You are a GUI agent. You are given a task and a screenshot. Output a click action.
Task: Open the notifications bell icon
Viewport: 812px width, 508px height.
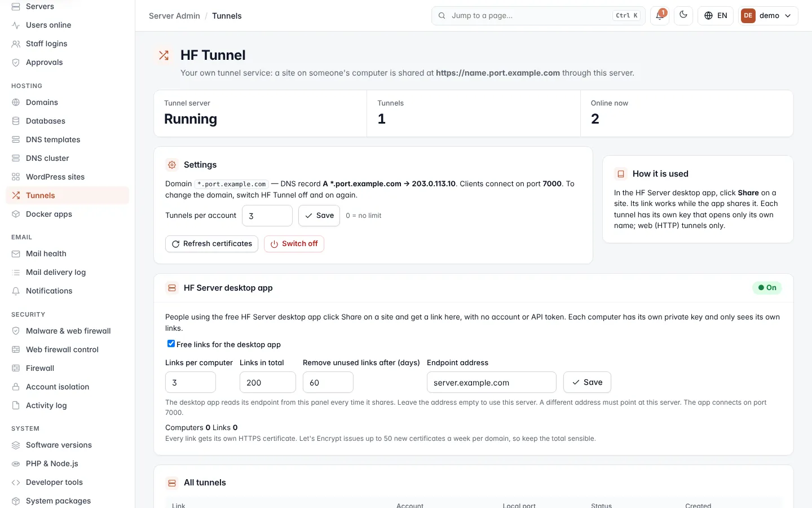pos(659,16)
